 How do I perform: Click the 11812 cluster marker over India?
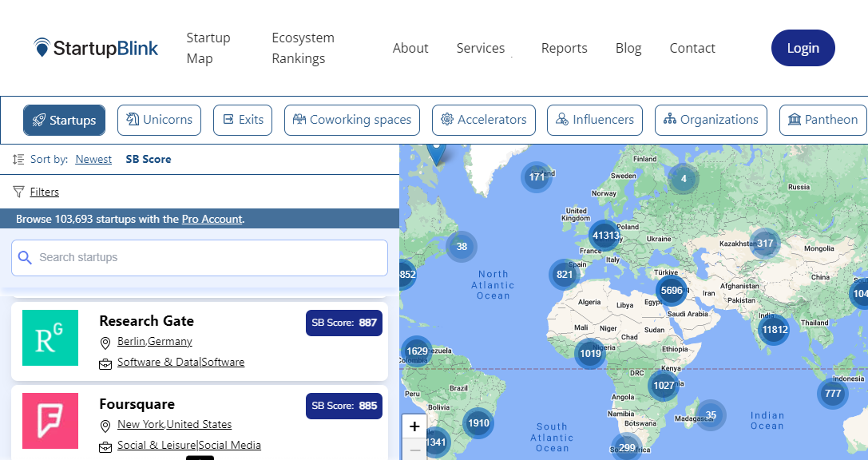774,329
